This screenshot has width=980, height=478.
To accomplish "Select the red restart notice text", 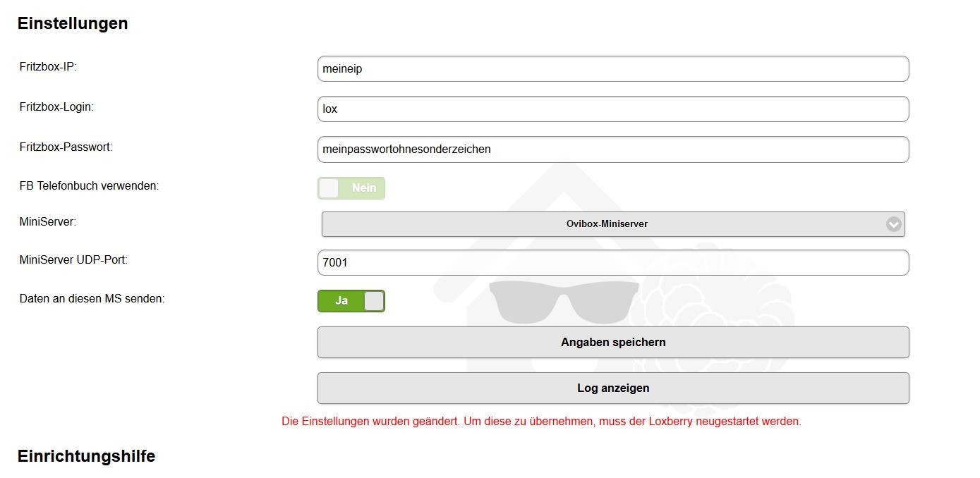I will 541,422.
